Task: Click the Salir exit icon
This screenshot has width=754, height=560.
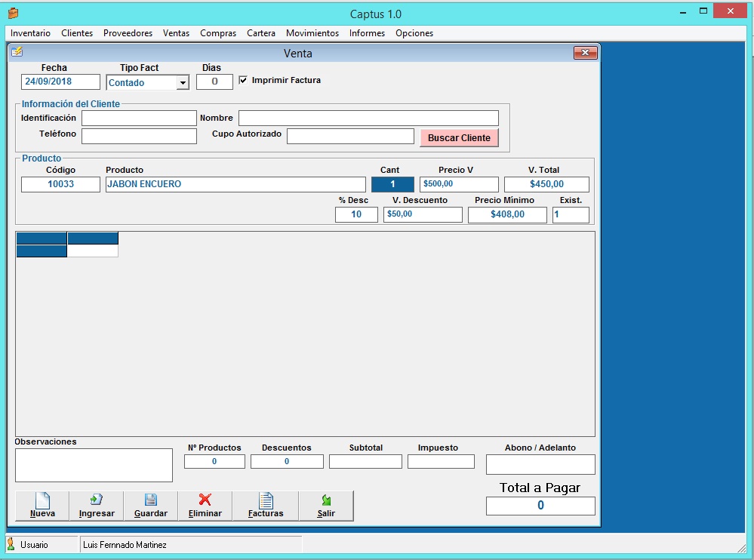Action: 326,500
